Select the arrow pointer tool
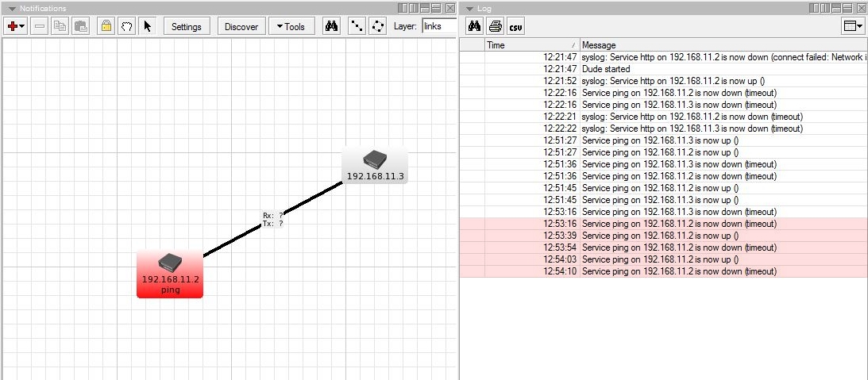 [x=147, y=26]
